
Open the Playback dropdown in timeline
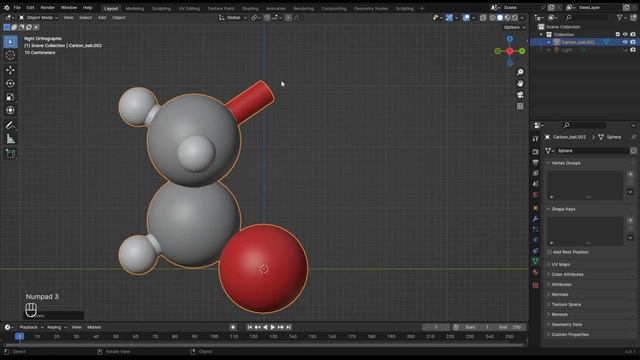pyautogui.click(x=31, y=327)
